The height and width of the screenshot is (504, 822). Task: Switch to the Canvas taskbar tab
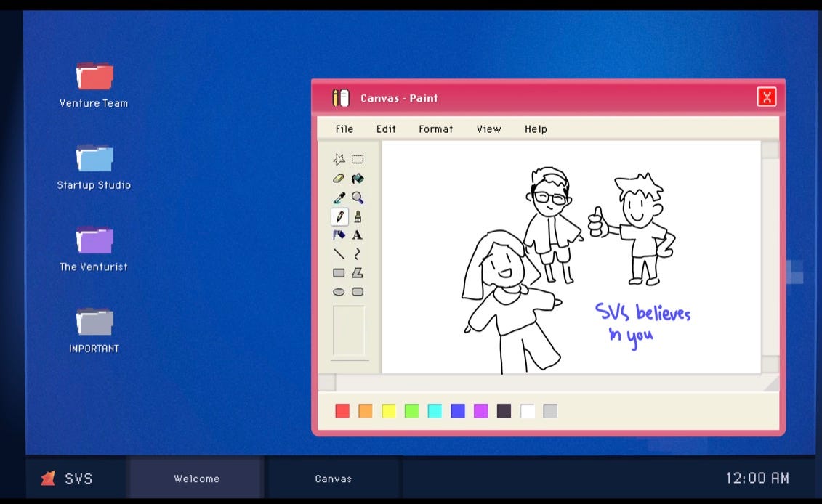(x=334, y=478)
